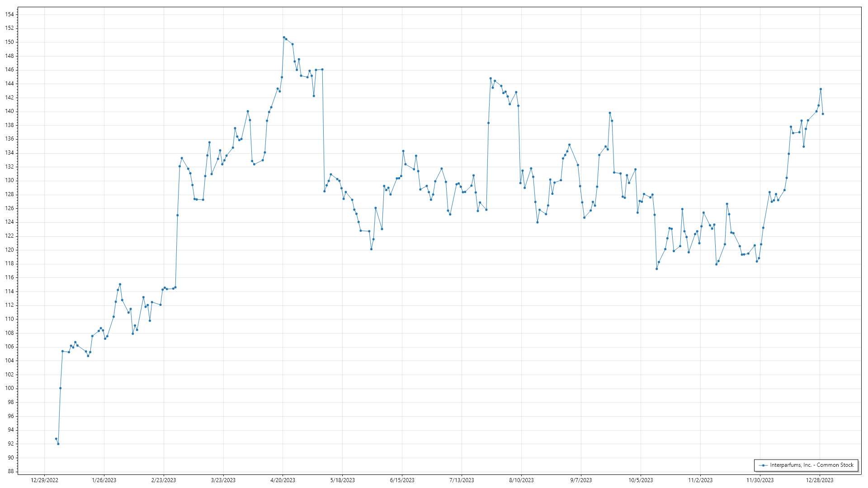Click the 120 y-axis value label

[x=9, y=250]
